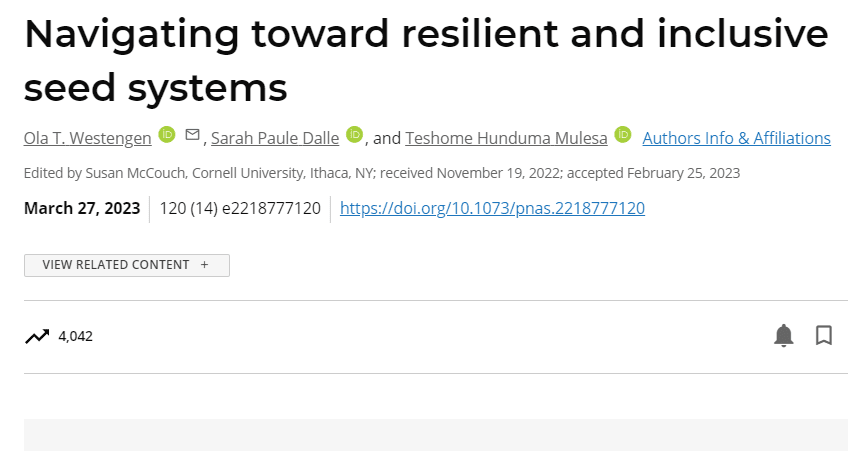848x451 pixels.
Task: Open author Ola T. Westengen's name link
Action: point(88,138)
